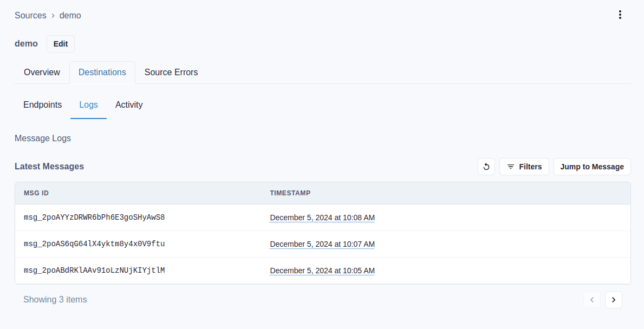Refresh the Latest Messages list
644x329 pixels.
point(486,167)
